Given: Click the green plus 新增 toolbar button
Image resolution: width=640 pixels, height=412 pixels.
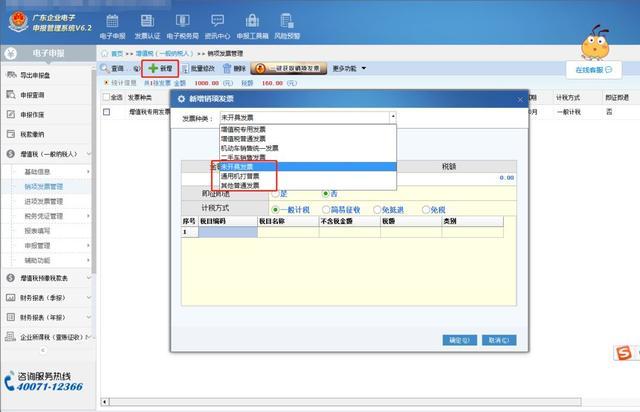Looking at the screenshot, I should click(159, 68).
